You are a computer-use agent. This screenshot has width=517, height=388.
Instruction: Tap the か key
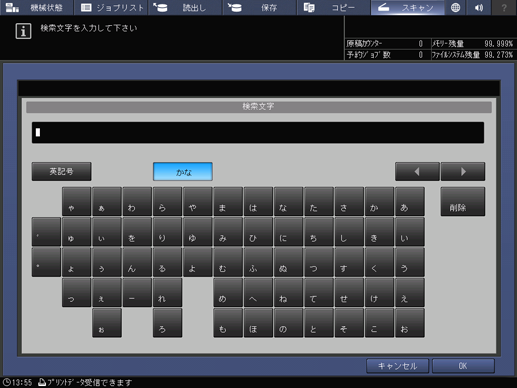click(380, 202)
